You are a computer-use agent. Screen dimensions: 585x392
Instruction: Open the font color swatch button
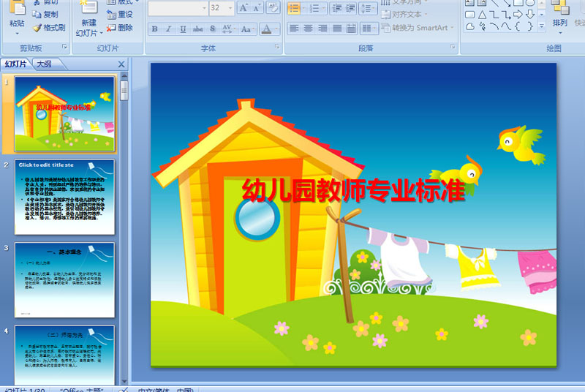pos(266,29)
